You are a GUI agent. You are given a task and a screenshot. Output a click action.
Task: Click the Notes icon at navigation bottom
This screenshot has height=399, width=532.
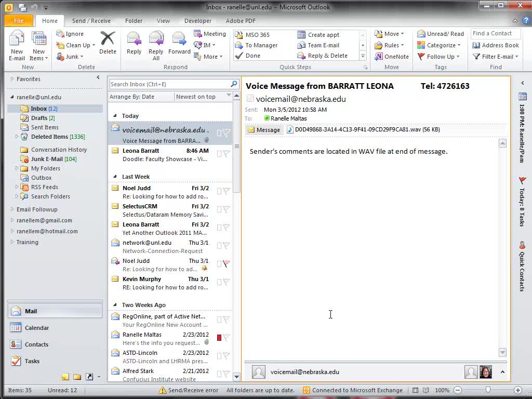(65, 377)
